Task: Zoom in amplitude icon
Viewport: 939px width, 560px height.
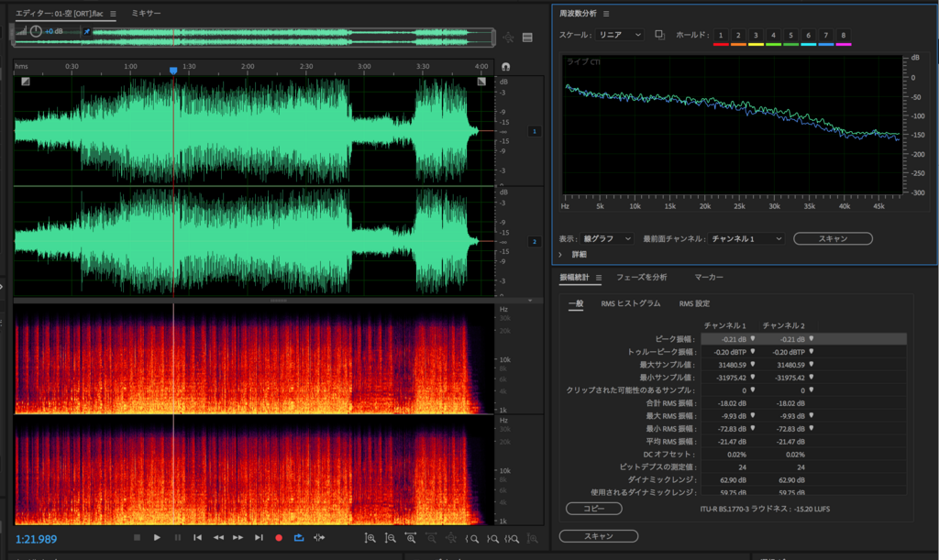Action: coord(370,539)
